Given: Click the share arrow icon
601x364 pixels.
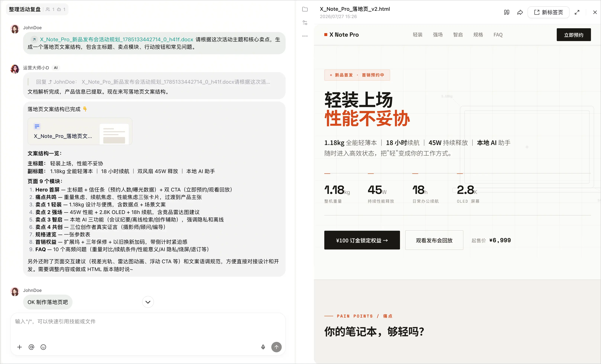Looking at the screenshot, I should click(x=520, y=12).
